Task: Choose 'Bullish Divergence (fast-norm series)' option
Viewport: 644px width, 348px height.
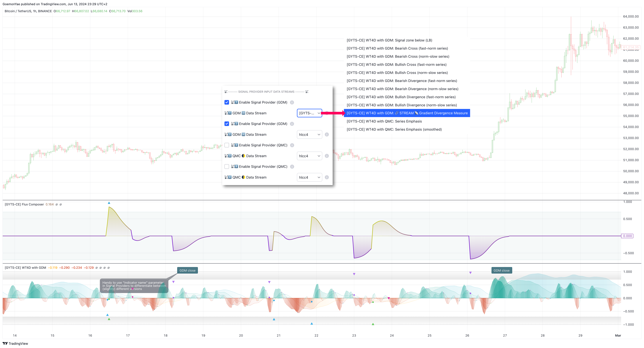Action: point(407,97)
